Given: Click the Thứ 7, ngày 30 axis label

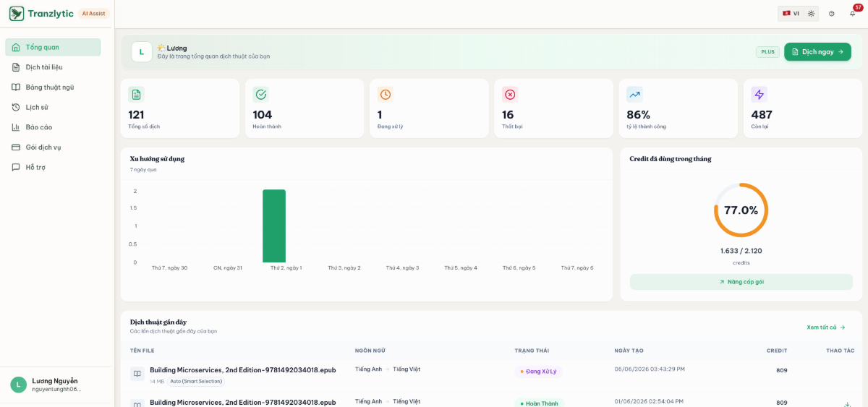Looking at the screenshot, I should (x=169, y=268).
